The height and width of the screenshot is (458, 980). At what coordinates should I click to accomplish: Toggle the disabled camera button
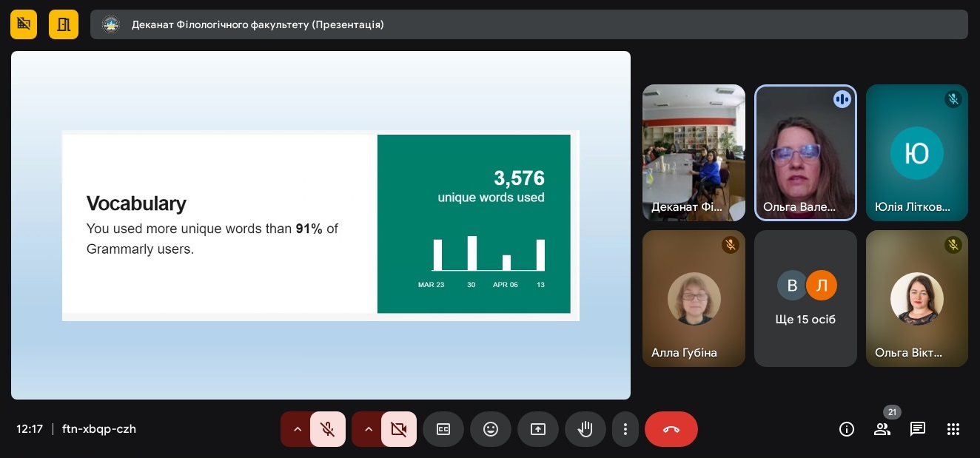tap(399, 429)
